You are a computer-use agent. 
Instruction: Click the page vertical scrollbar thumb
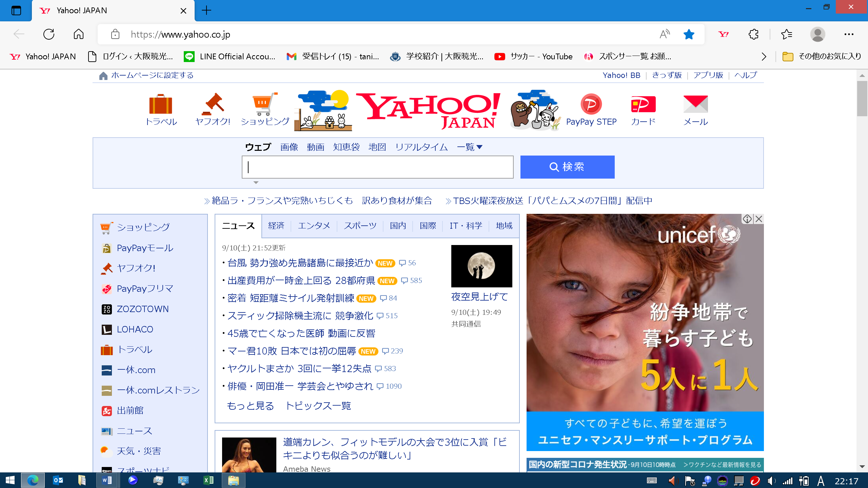click(x=862, y=98)
